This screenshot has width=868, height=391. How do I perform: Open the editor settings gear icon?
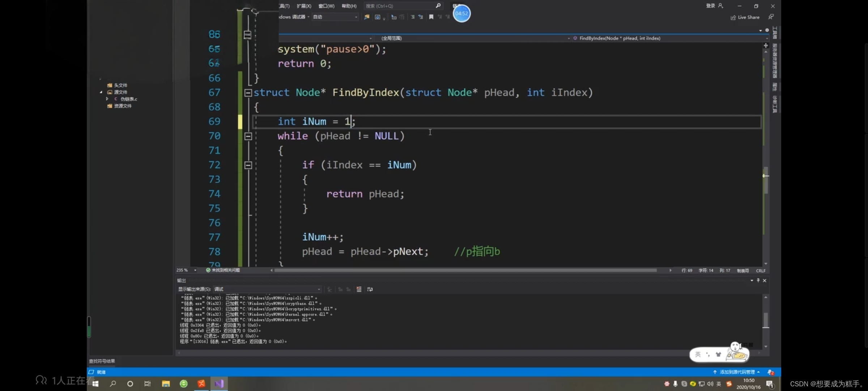coord(767,30)
